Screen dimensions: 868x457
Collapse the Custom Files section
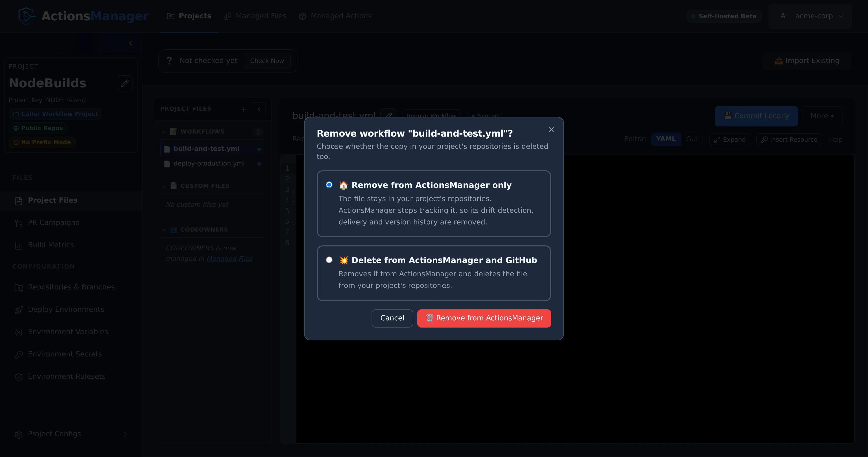(164, 186)
